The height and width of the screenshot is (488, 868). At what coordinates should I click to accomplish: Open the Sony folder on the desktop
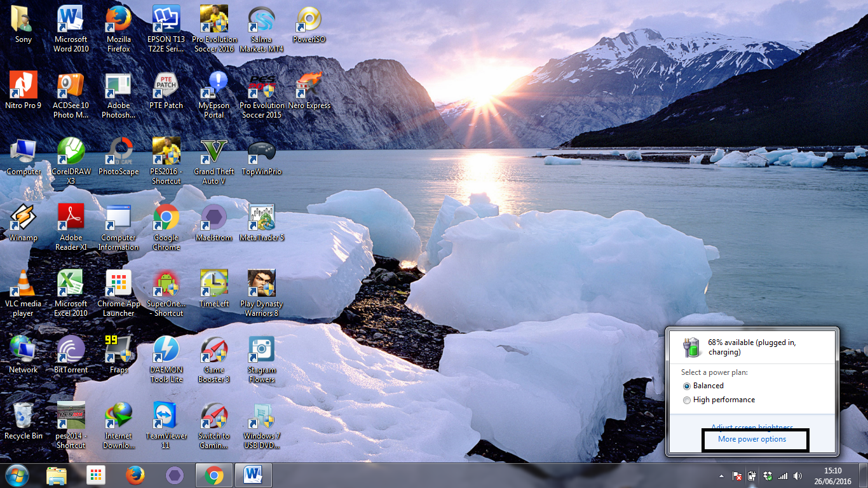(x=24, y=25)
